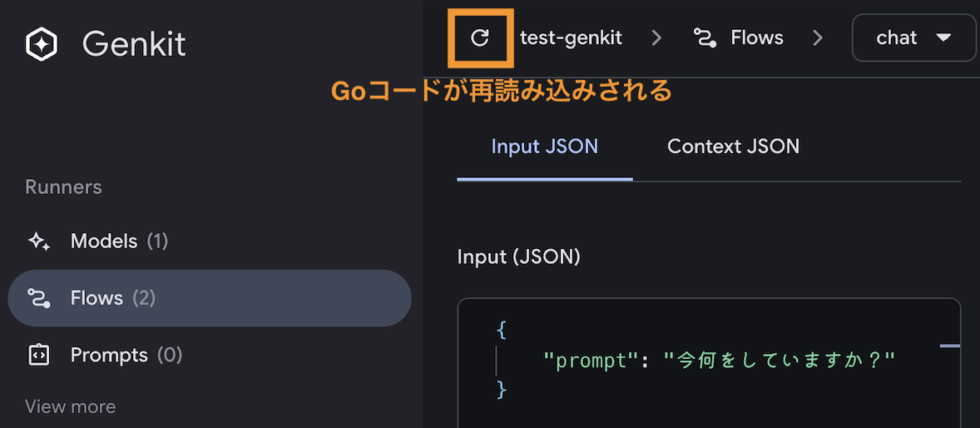Click the Input (JSON) label
980x428 pixels.
tap(519, 256)
